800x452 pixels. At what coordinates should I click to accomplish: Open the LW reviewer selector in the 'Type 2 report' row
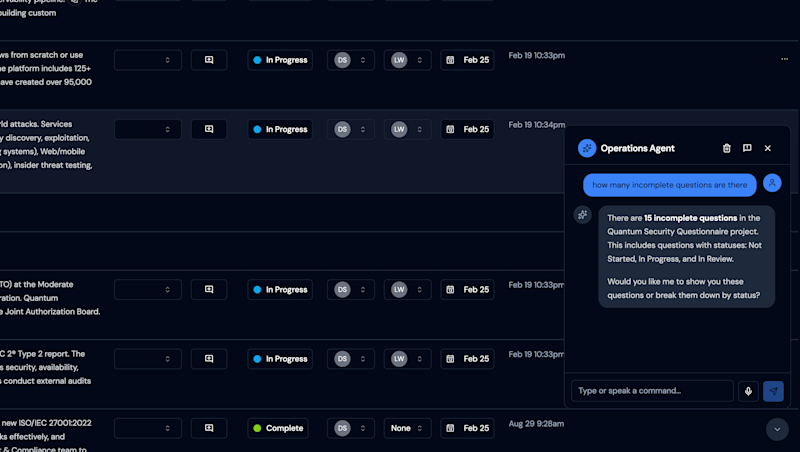click(x=407, y=359)
